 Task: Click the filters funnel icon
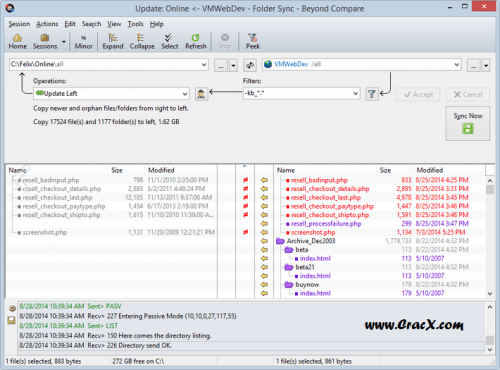coord(372,94)
